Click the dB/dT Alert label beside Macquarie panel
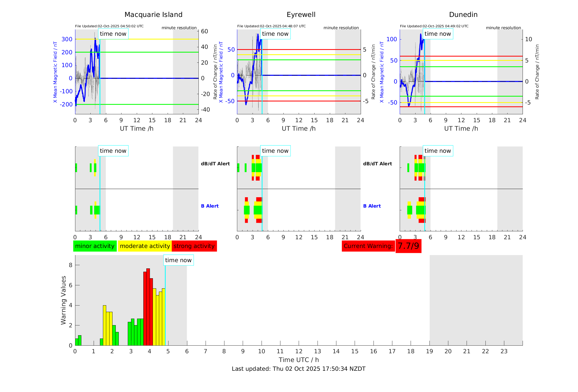 pyautogui.click(x=215, y=164)
